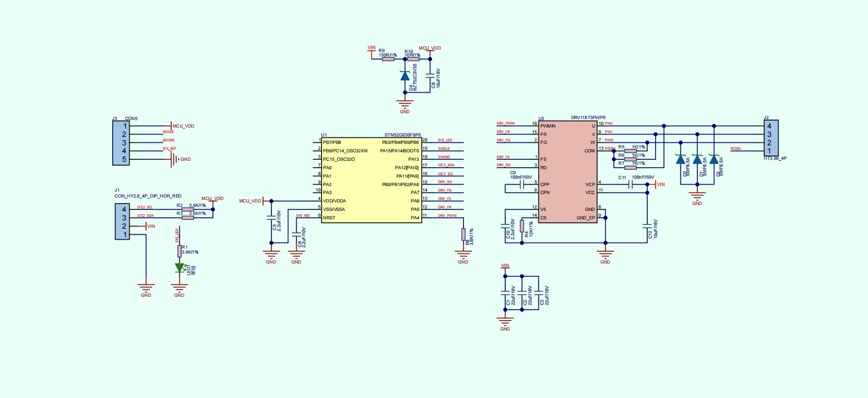Click the R4 12K/1% resistor
This screenshot has width=868, height=398.
(x=522, y=226)
